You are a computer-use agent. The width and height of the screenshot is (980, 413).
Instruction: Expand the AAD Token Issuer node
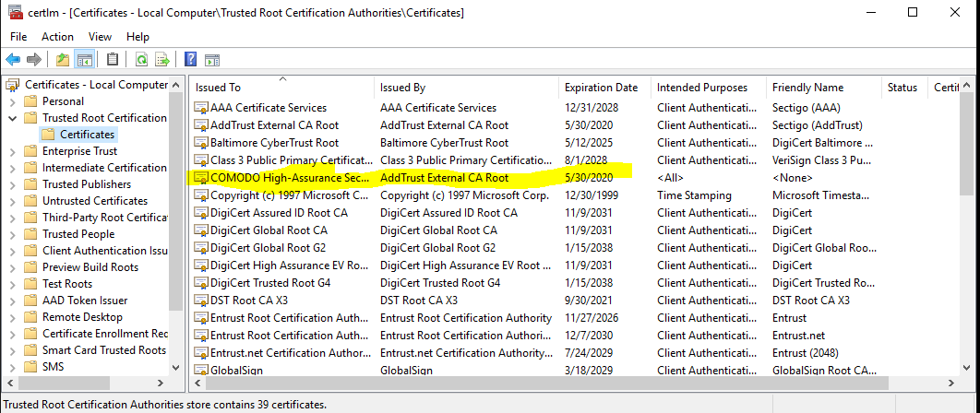13,301
